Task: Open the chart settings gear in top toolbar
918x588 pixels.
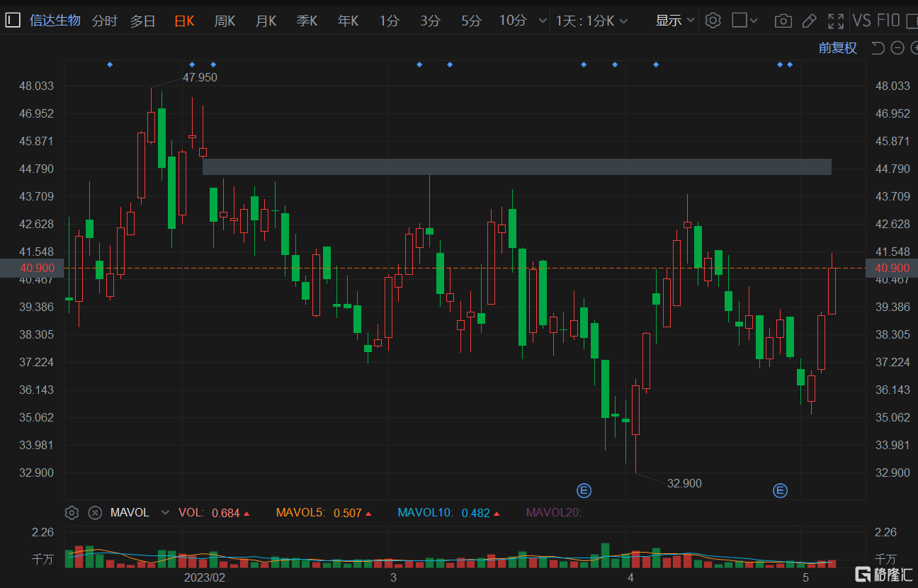Action: 713,20
